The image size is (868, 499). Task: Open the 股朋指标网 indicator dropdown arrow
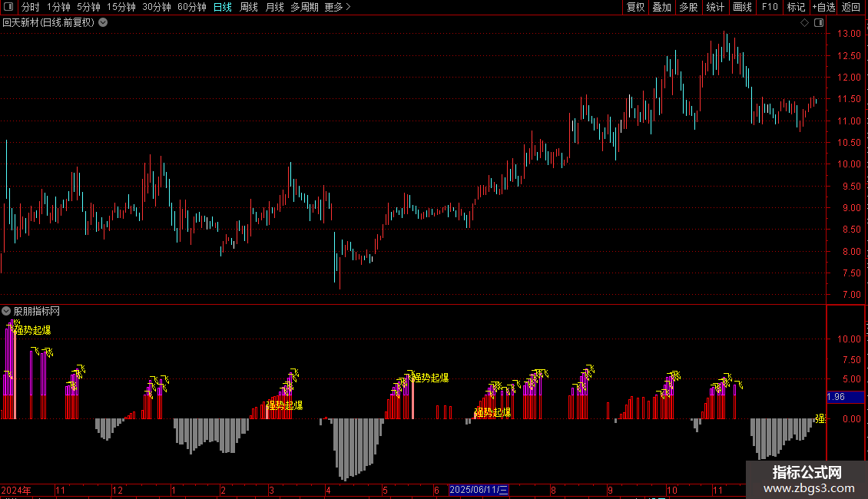point(6,312)
